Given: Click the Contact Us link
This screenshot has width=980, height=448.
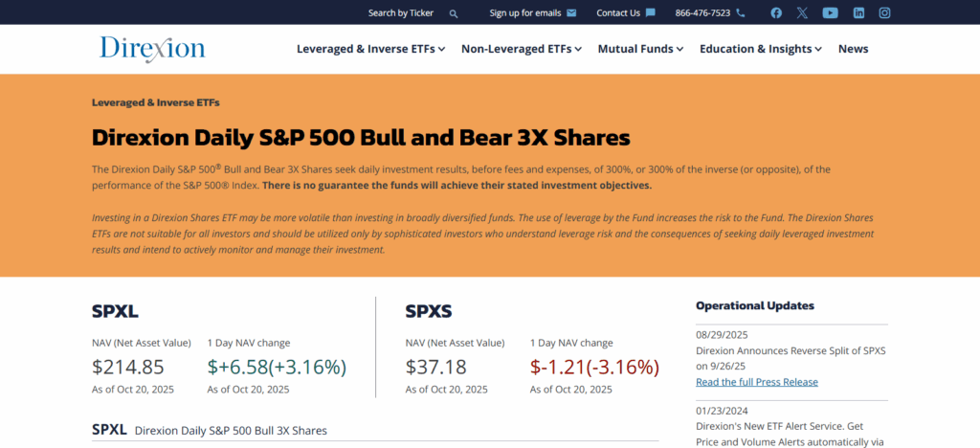Looking at the screenshot, I should [x=618, y=12].
